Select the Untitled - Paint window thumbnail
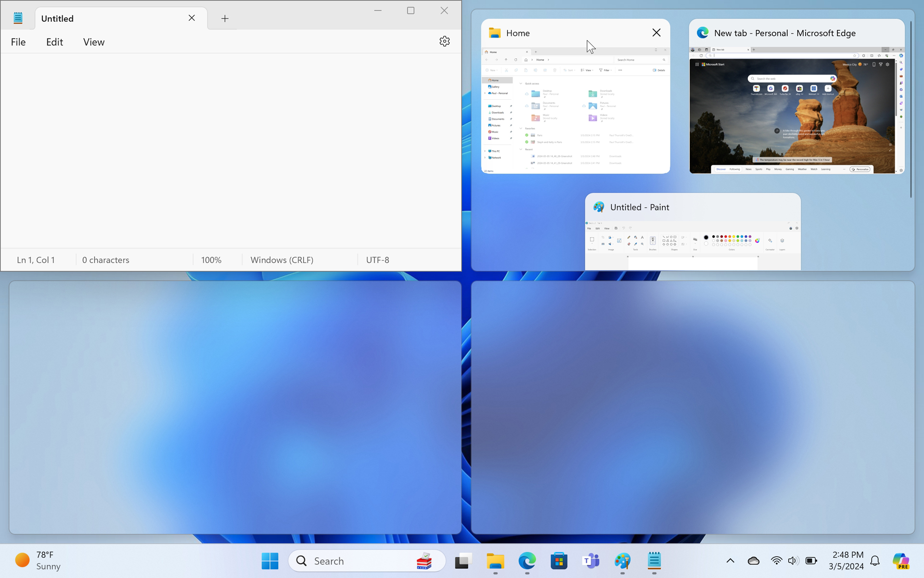 [x=693, y=236]
